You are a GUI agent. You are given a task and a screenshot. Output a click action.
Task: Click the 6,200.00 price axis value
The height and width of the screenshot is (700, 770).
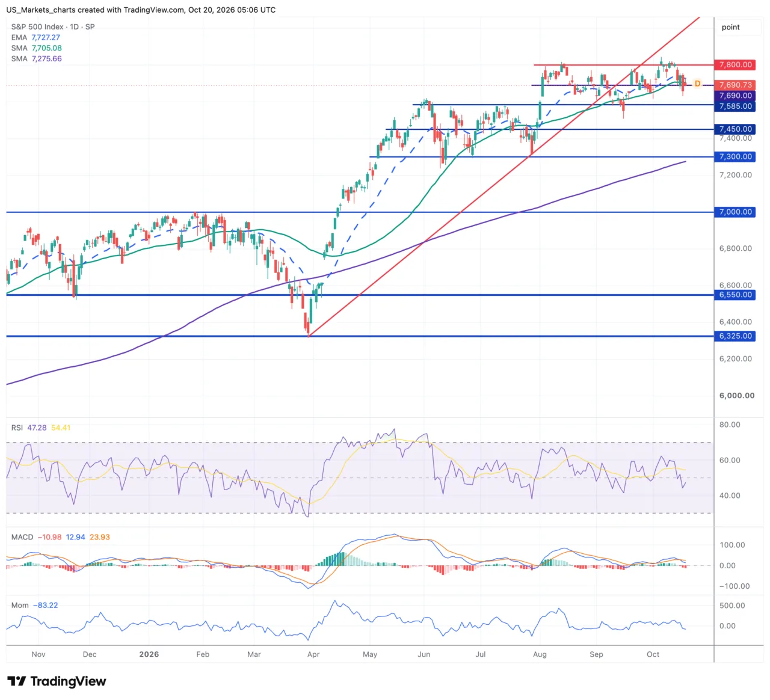point(735,359)
